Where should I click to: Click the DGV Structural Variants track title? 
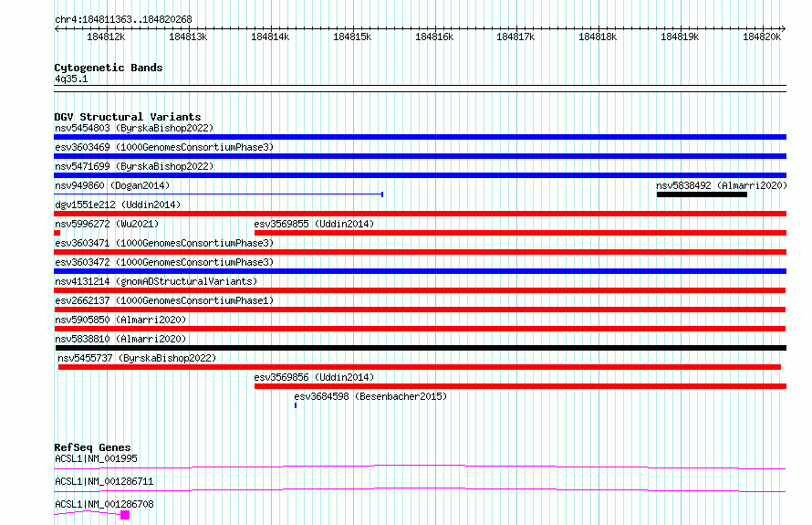click(x=128, y=117)
